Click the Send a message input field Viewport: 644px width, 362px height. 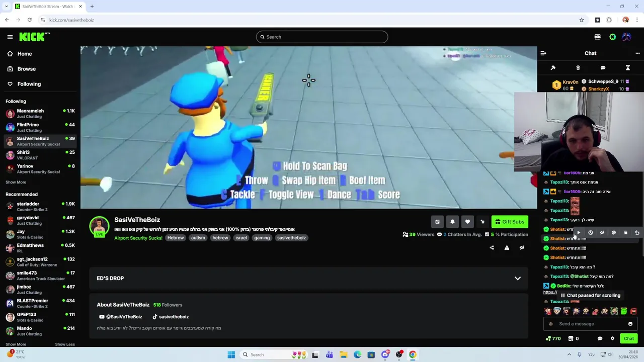(x=590, y=324)
